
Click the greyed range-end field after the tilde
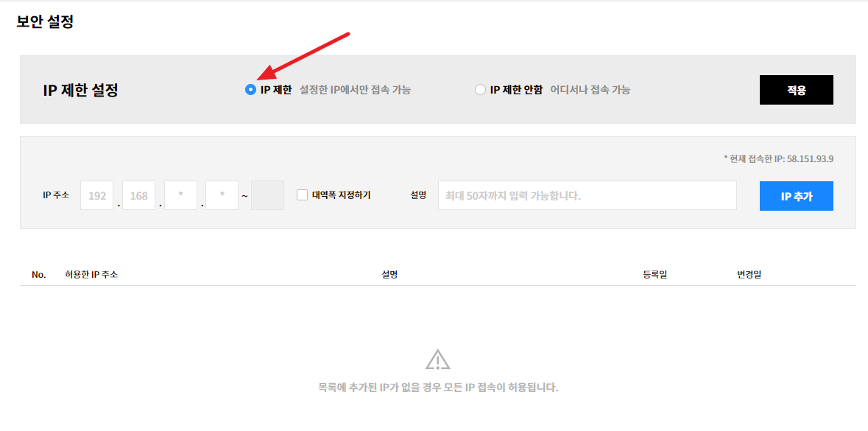[x=267, y=196]
